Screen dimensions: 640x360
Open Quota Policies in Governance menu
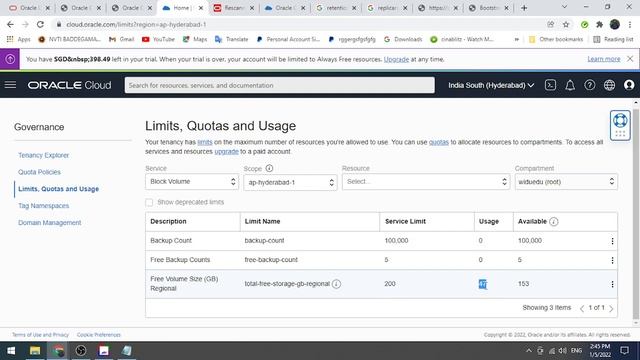coord(39,172)
